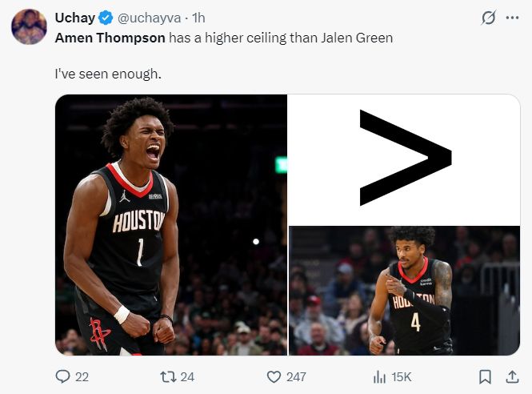
Task: Open the greater-than symbol image
Action: tap(404, 159)
